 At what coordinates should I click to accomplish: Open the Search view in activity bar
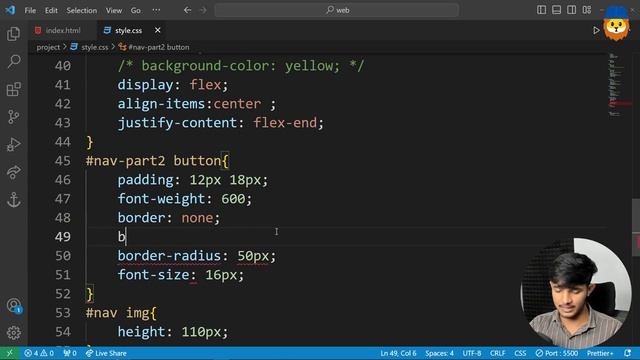click(x=13, y=62)
